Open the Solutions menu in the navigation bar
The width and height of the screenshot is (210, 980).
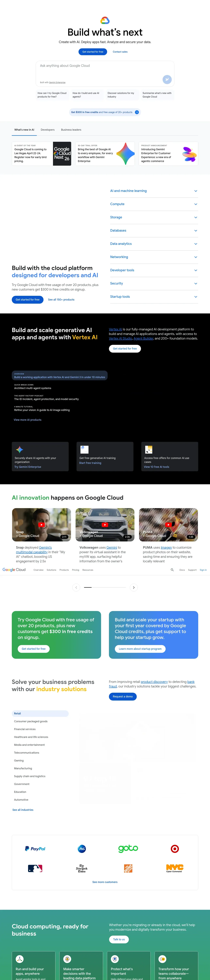coord(52,570)
